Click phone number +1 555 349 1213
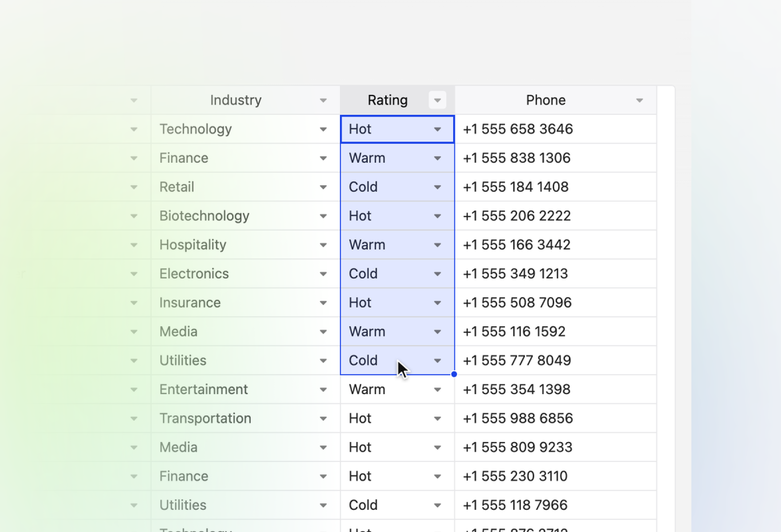Viewport: 781px width, 532px height. click(x=515, y=274)
